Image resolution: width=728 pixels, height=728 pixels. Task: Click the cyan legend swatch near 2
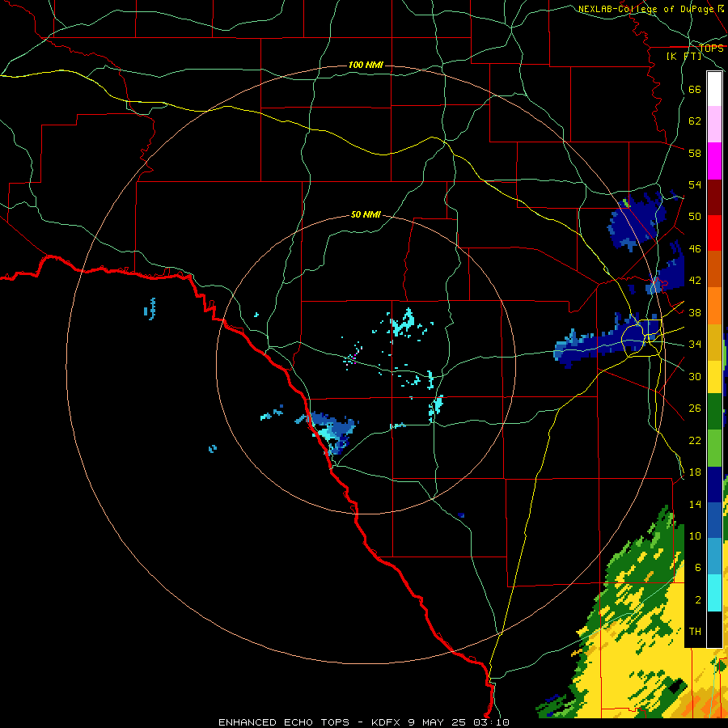[714, 593]
